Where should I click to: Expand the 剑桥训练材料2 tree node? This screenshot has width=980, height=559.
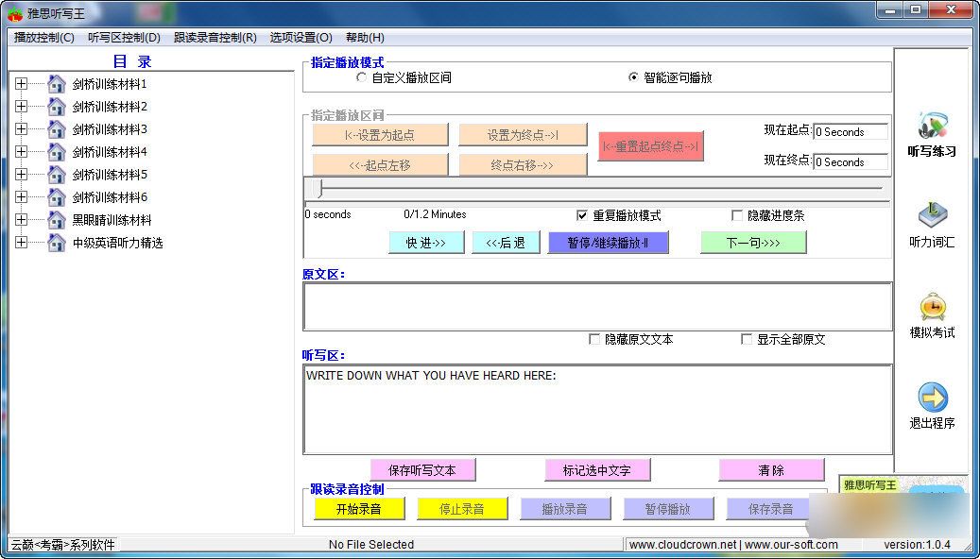(x=22, y=107)
